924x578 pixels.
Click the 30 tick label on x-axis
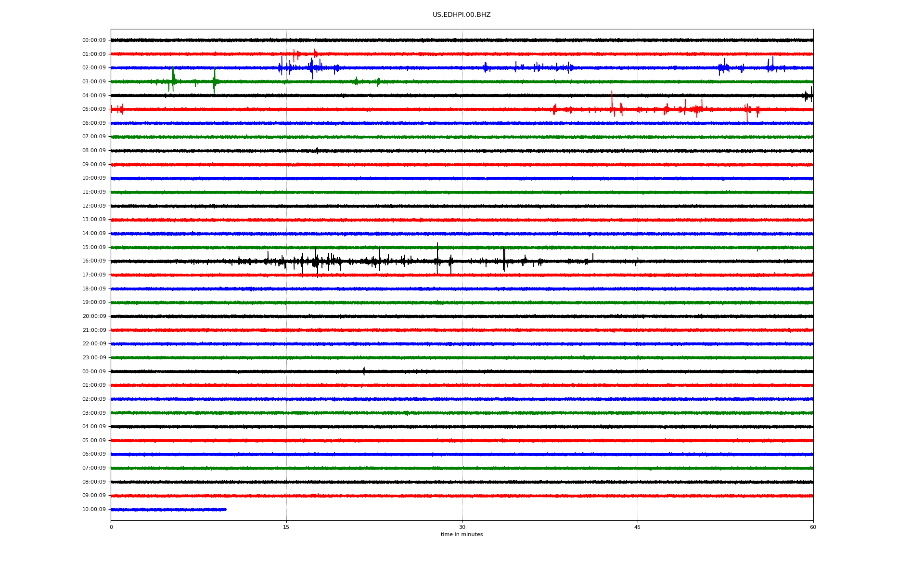tap(462, 527)
